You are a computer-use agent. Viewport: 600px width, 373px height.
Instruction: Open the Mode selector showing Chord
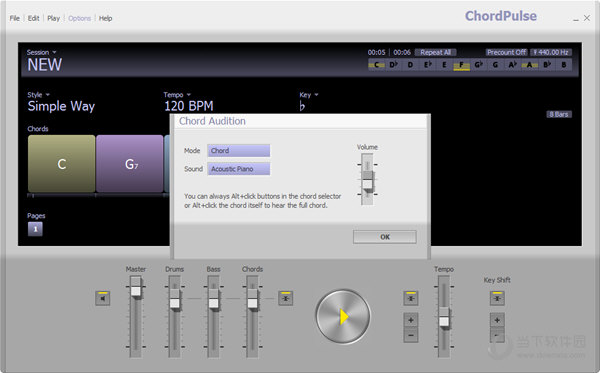tap(239, 151)
